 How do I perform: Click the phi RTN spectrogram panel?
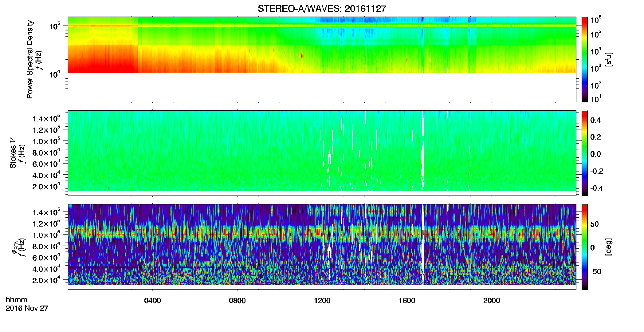322,247
